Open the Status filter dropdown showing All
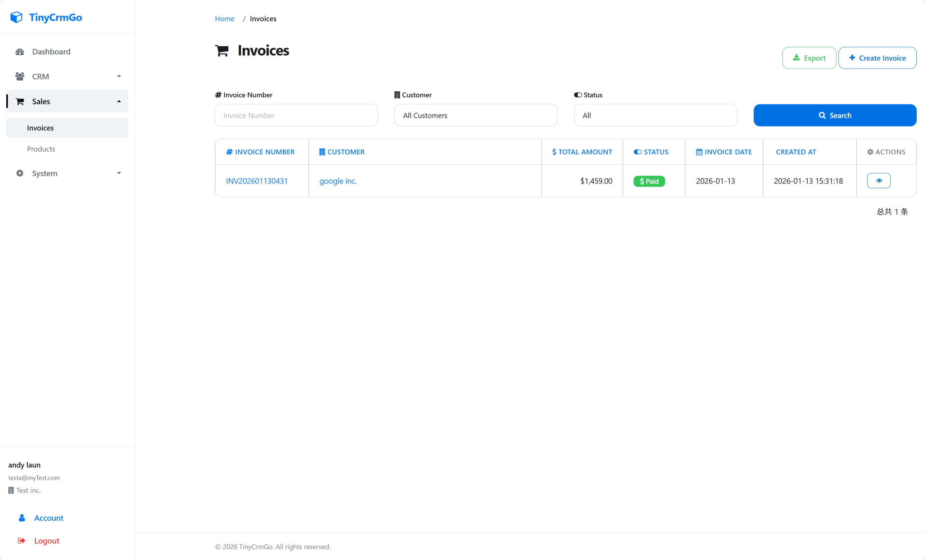925x560 pixels. click(x=655, y=115)
